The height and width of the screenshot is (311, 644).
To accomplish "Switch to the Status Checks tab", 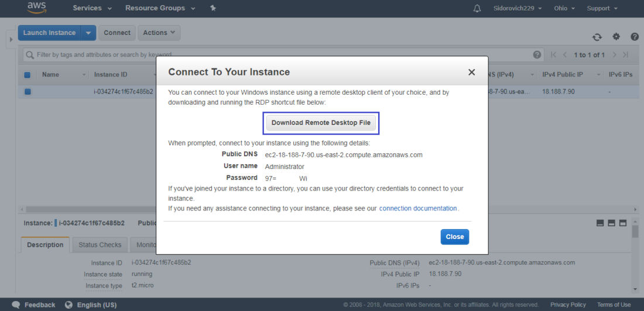I will coord(100,244).
